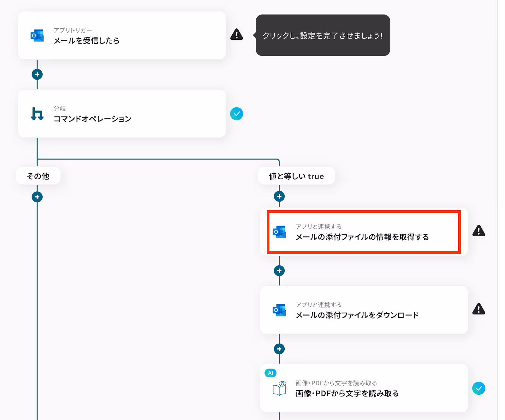The width and height of the screenshot is (505, 420).
Task: Click the gray 画像・PDFから文字を読み取る subtitle
Action: 336,383
